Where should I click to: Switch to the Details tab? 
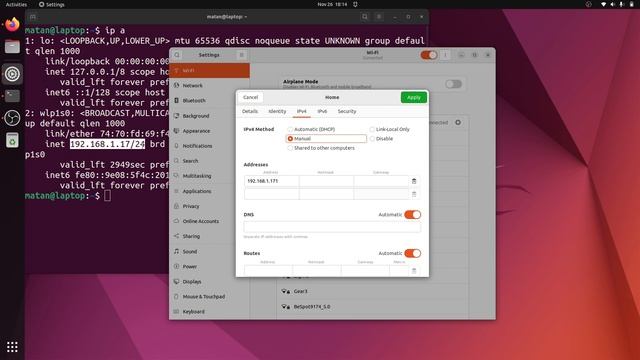pyautogui.click(x=250, y=111)
